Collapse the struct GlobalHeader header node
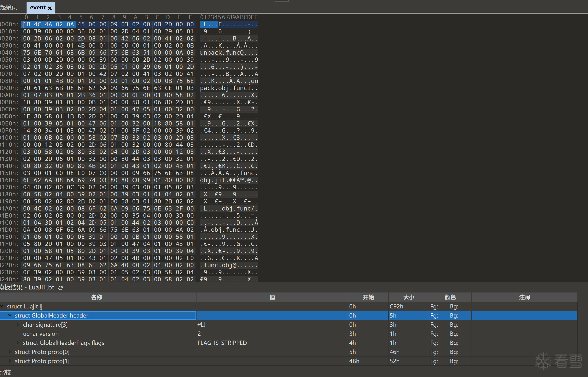Viewport: 588px width, 377px height. pos(10,316)
